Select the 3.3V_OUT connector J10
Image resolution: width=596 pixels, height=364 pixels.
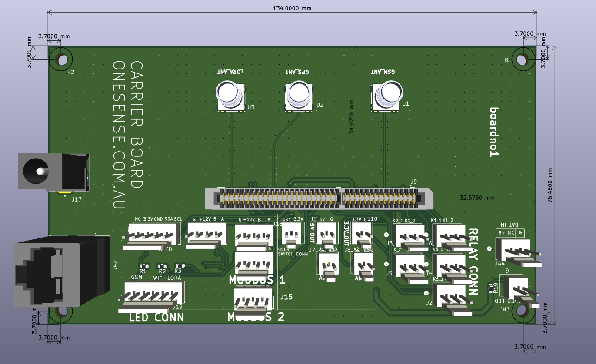(362, 235)
